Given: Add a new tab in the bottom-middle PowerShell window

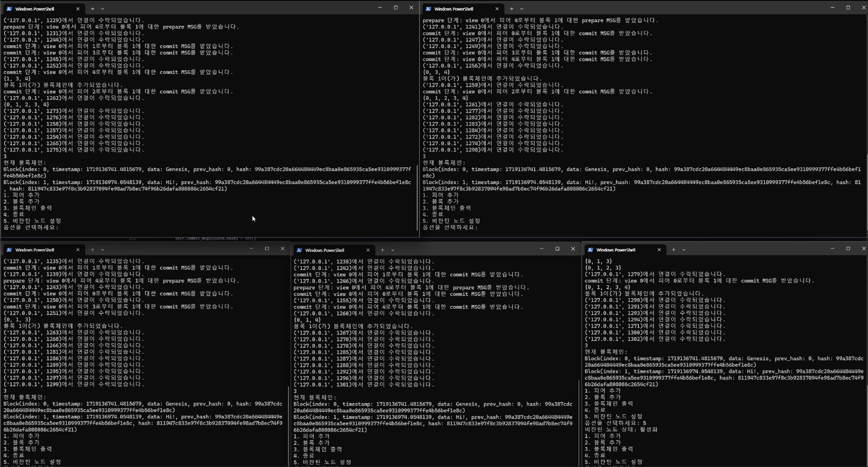Looking at the screenshot, I should 382,250.
